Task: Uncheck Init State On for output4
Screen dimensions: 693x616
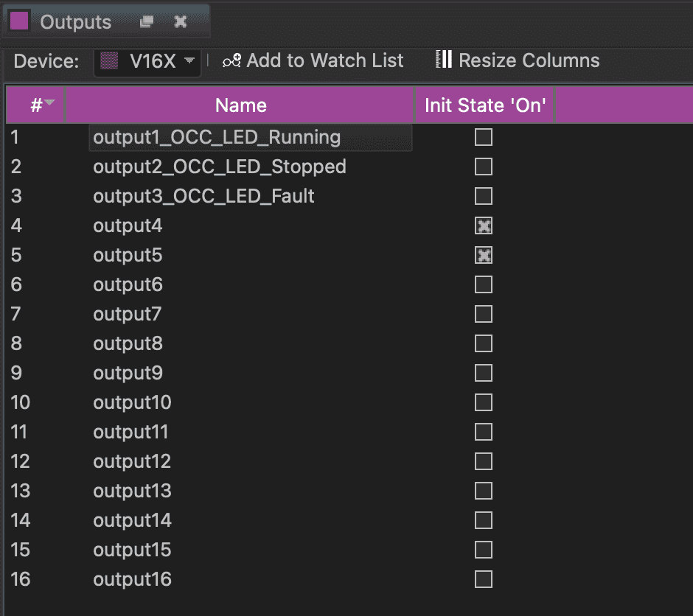Action: (x=484, y=225)
